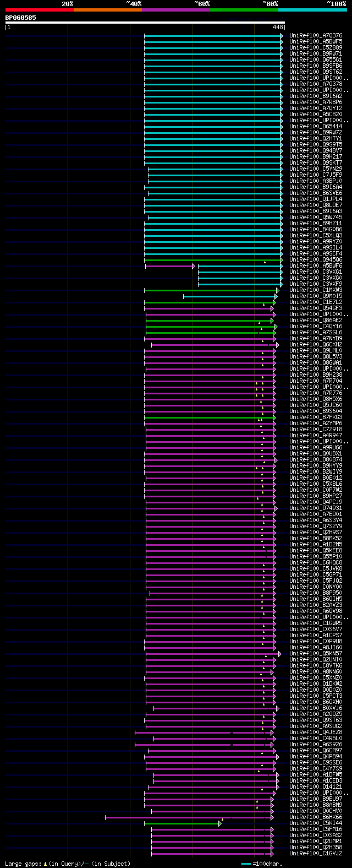Open hit UniRef100_O14121
352x868 pixels.
pos(316,787)
